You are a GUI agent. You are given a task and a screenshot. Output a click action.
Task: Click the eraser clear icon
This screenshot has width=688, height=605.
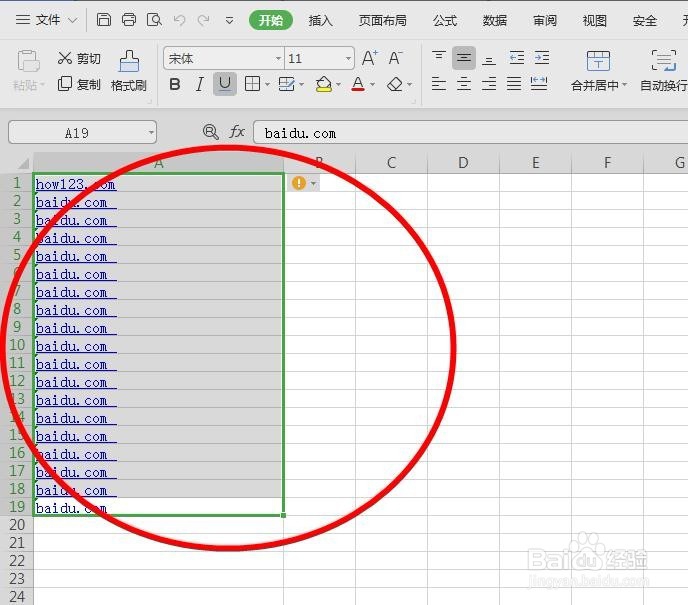coord(395,84)
